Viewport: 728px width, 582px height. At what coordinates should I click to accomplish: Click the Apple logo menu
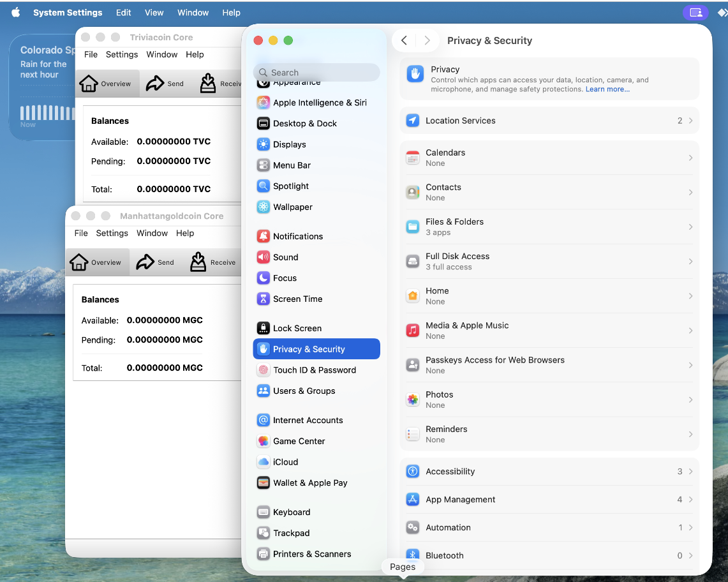[16, 13]
